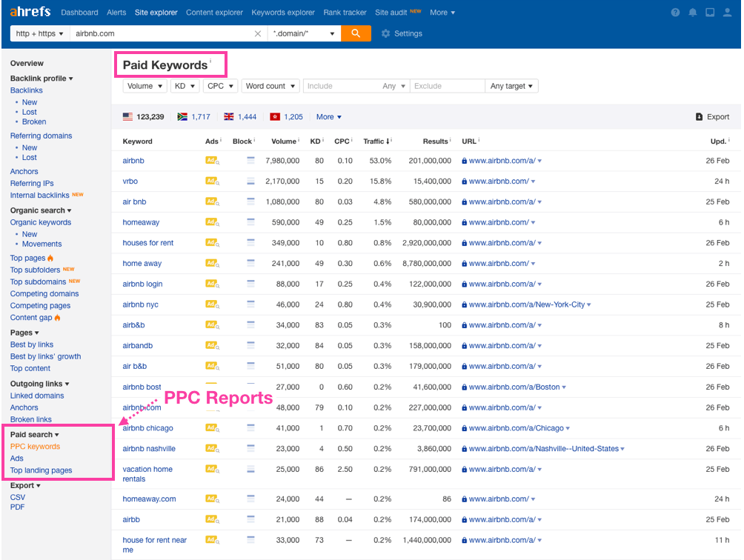Open the KD filter dropdown

pyautogui.click(x=185, y=86)
